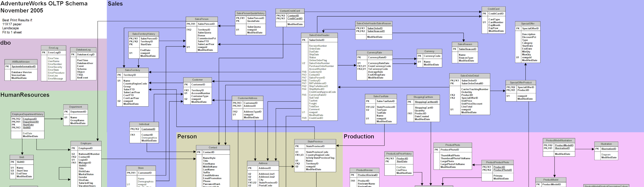Screen dimensions: 644x187
Task: Click the ErrorSeverity column in ErrorLog
Action: [55, 67]
